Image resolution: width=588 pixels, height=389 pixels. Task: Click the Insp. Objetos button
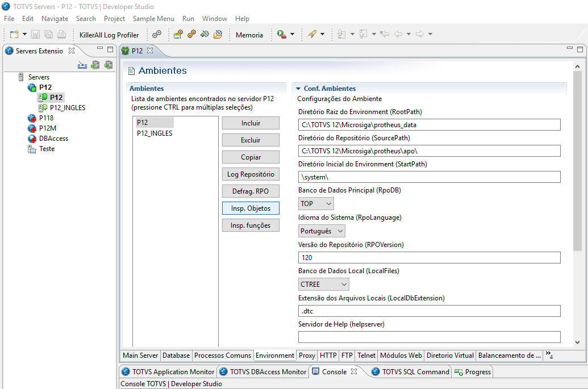coord(251,208)
